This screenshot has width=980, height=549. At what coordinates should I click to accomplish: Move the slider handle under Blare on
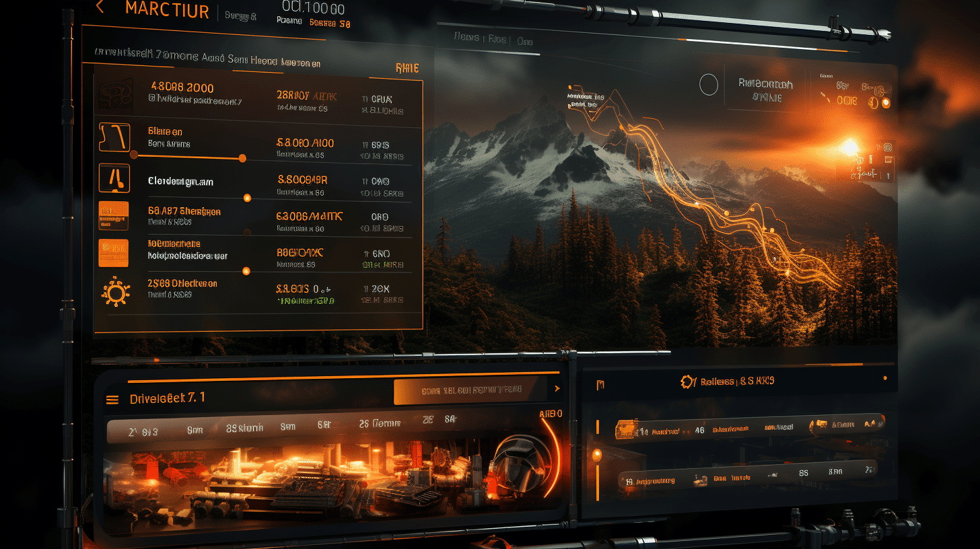tap(242, 158)
